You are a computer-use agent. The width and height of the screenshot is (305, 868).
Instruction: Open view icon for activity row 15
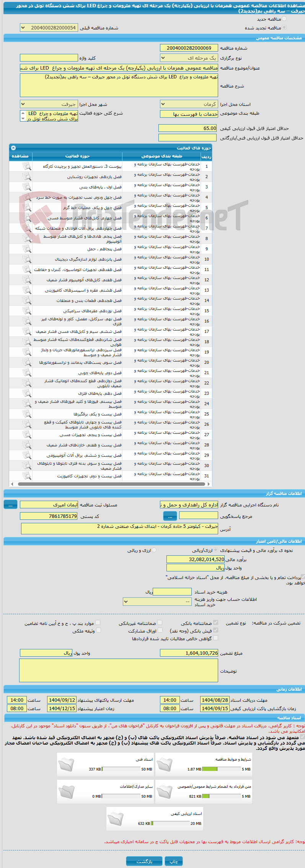coord(26,311)
